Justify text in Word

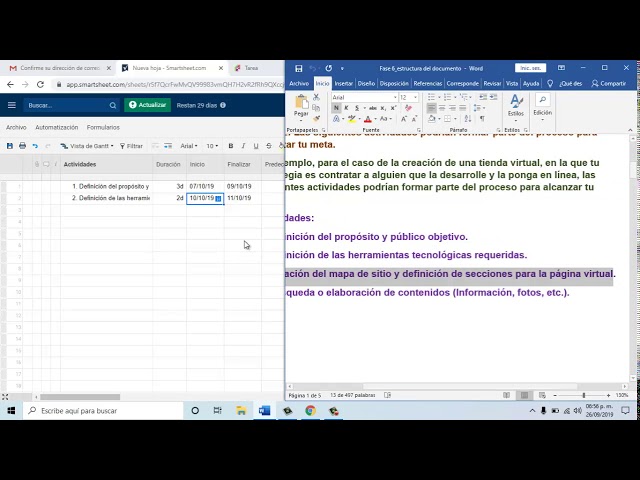462,108
